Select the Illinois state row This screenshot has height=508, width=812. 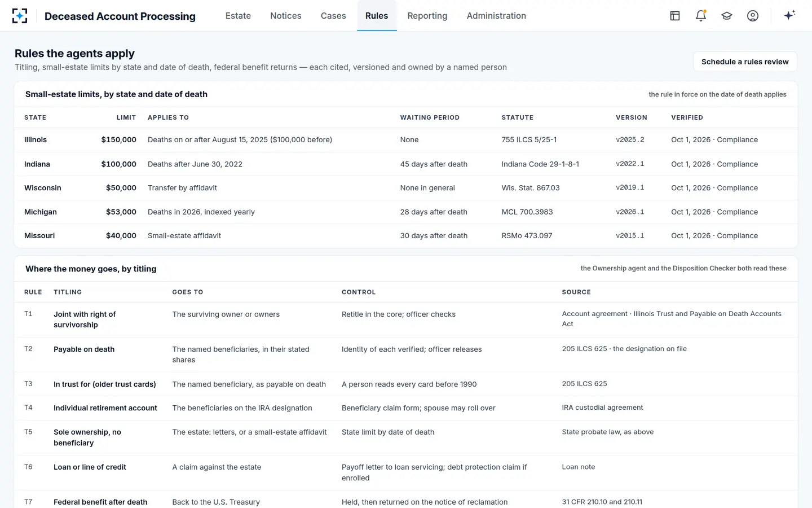click(x=406, y=140)
